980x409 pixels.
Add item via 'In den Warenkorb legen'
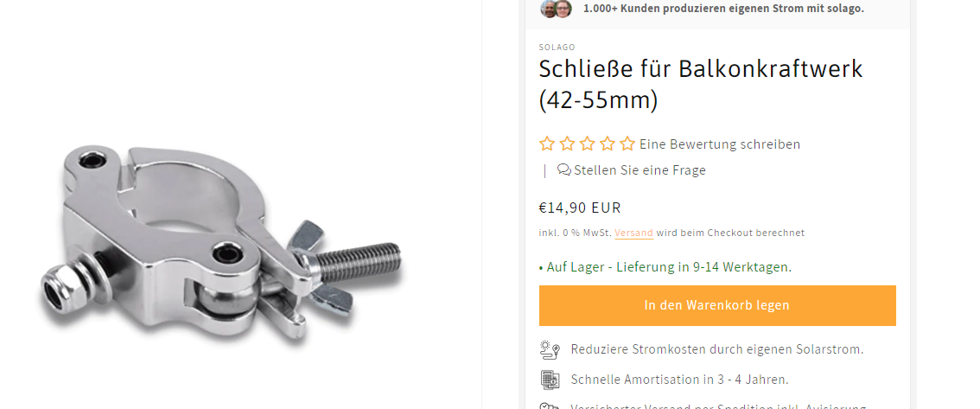717,306
